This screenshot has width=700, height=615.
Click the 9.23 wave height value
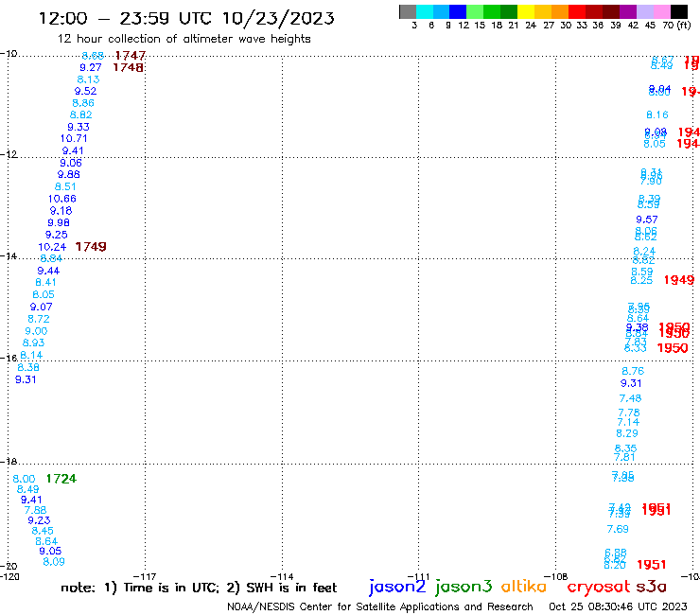tap(39, 520)
